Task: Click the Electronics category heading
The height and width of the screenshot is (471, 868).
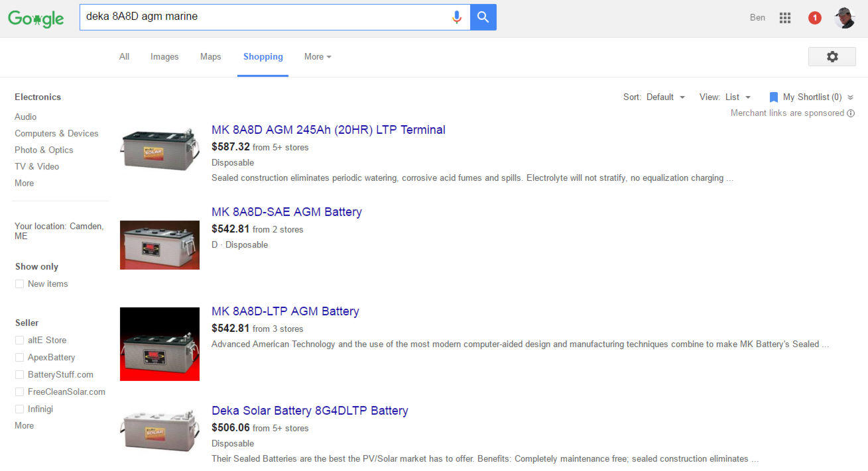Action: [x=38, y=97]
